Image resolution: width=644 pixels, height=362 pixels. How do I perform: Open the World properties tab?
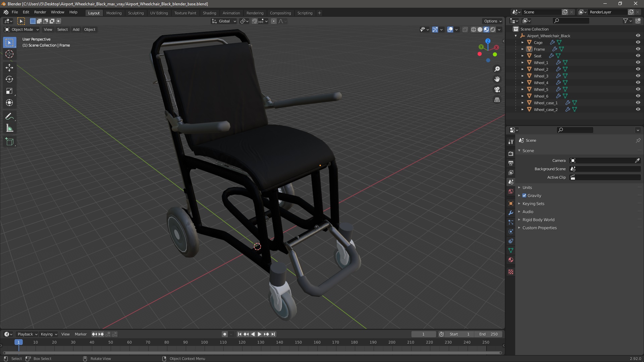(511, 191)
